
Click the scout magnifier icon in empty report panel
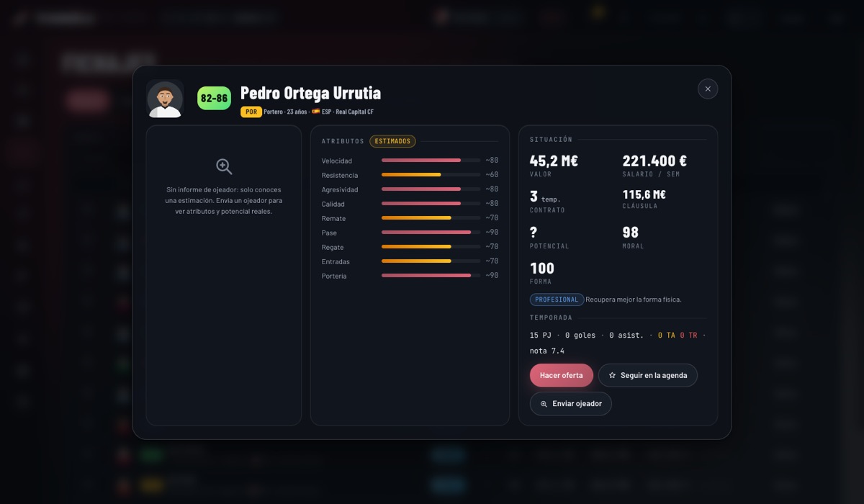(x=224, y=166)
